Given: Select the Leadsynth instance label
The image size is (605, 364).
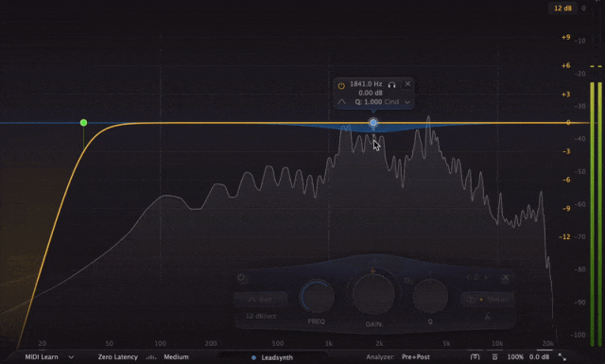Looking at the screenshot, I should (x=277, y=357).
